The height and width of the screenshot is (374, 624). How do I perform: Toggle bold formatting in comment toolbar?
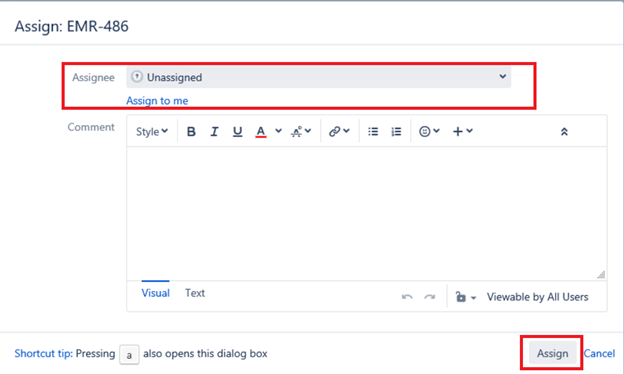(x=191, y=131)
